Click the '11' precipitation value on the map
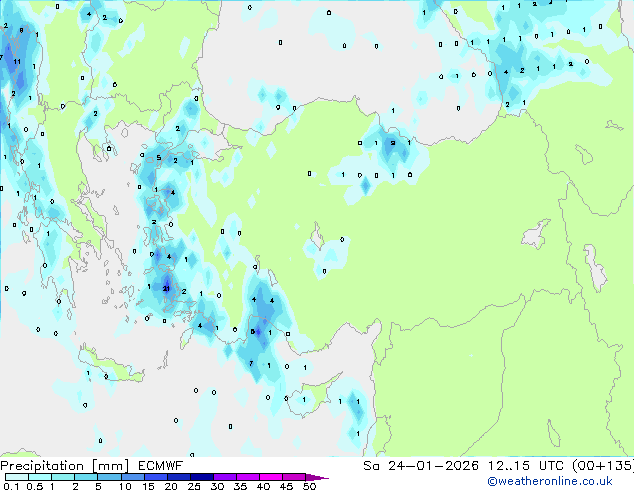This screenshot has height=490, width=634. [x=17, y=61]
